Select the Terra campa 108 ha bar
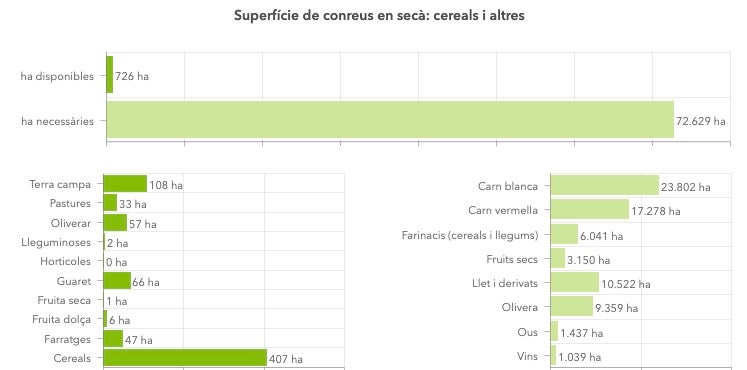 (125, 184)
